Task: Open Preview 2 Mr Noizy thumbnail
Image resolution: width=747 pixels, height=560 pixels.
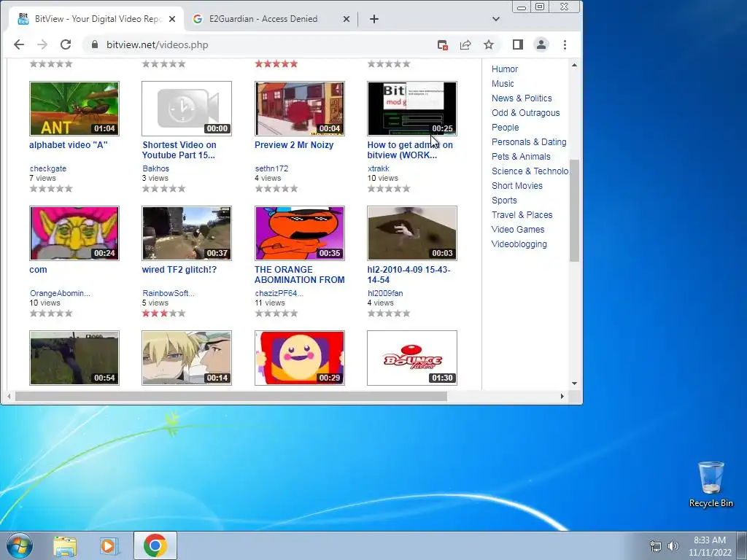Action: [x=300, y=109]
